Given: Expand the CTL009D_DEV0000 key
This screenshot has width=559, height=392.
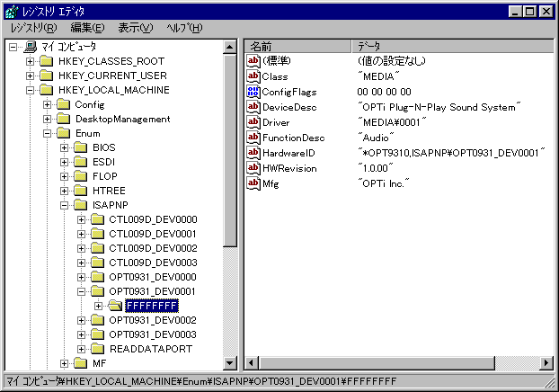Looking at the screenshot, I should pos(81,219).
